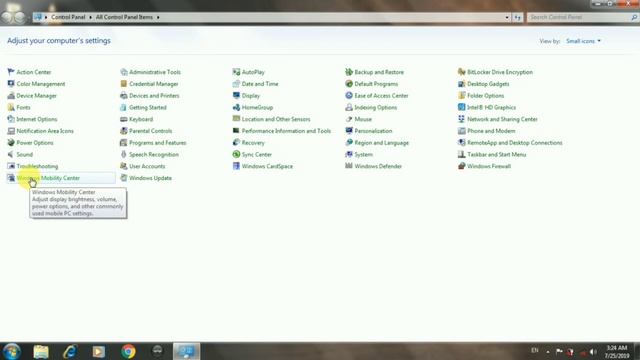Open Windows Mobility Center link
This screenshot has height=360, width=640.
click(x=48, y=178)
